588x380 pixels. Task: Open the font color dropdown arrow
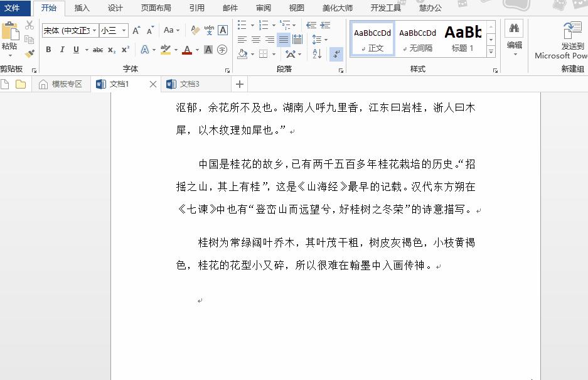(x=196, y=51)
